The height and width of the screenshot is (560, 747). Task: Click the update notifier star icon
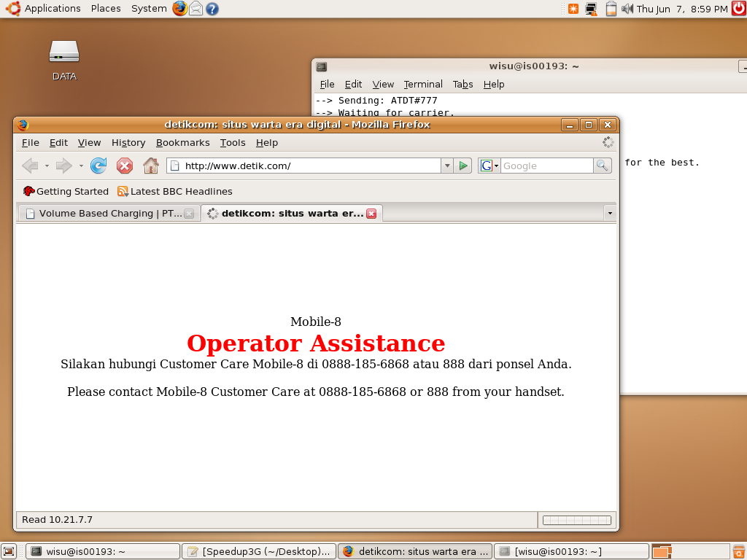(x=573, y=9)
